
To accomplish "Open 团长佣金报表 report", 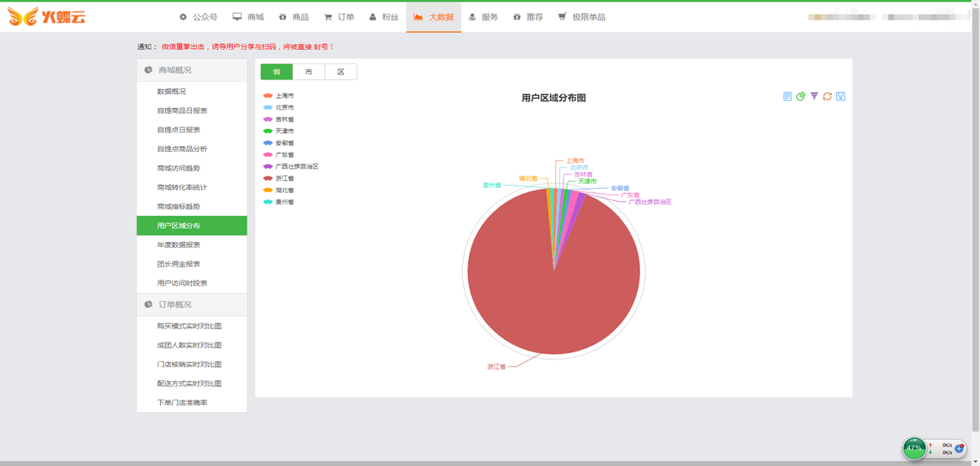I will (x=179, y=264).
